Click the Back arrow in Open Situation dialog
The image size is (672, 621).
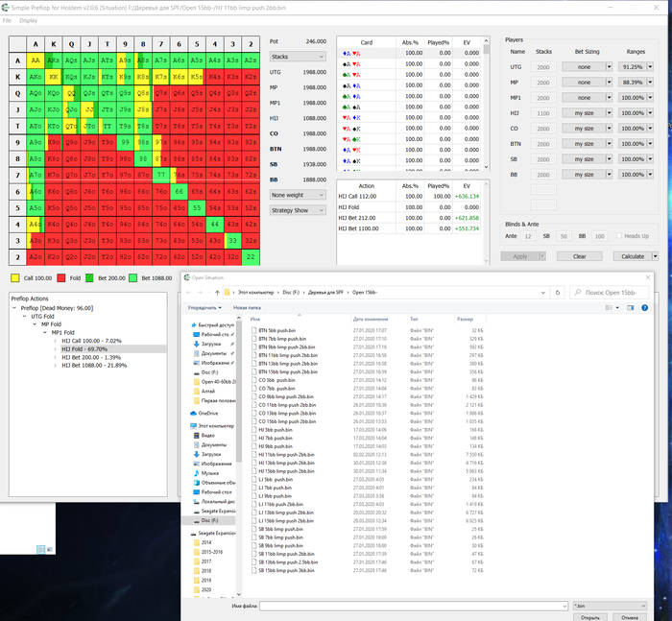pyautogui.click(x=188, y=293)
